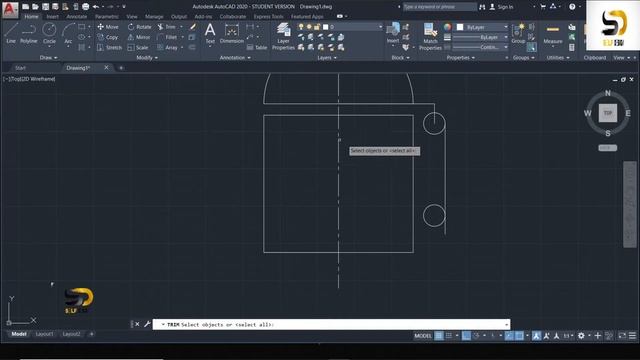Screen dimensions: 640x360
Task: Click the object color wheel swatch
Action: (447, 27)
